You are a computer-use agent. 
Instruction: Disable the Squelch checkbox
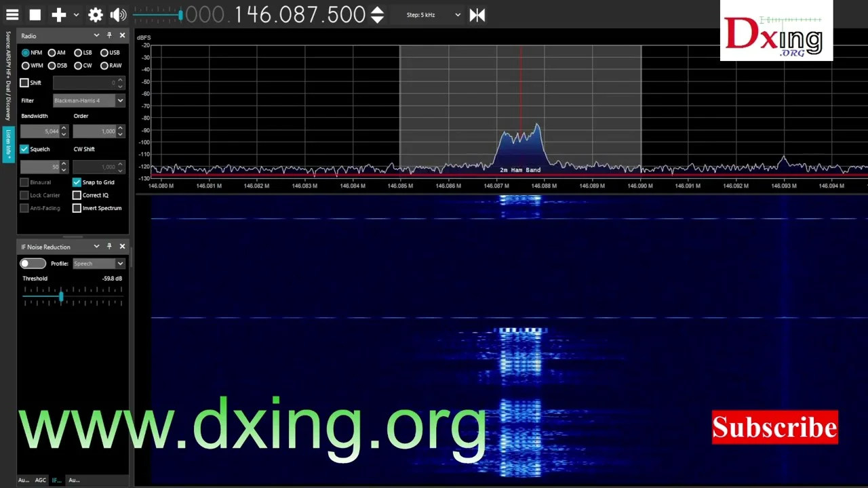[x=24, y=149]
